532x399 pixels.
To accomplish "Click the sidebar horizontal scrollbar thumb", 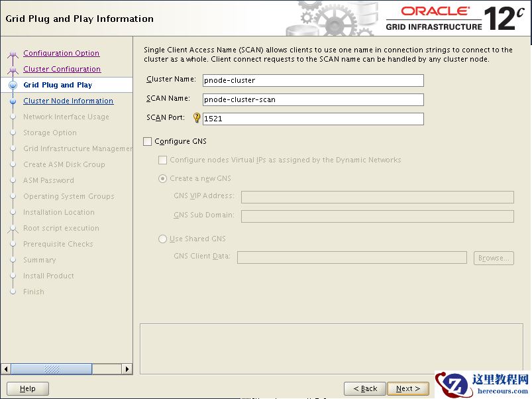I will [x=52, y=369].
